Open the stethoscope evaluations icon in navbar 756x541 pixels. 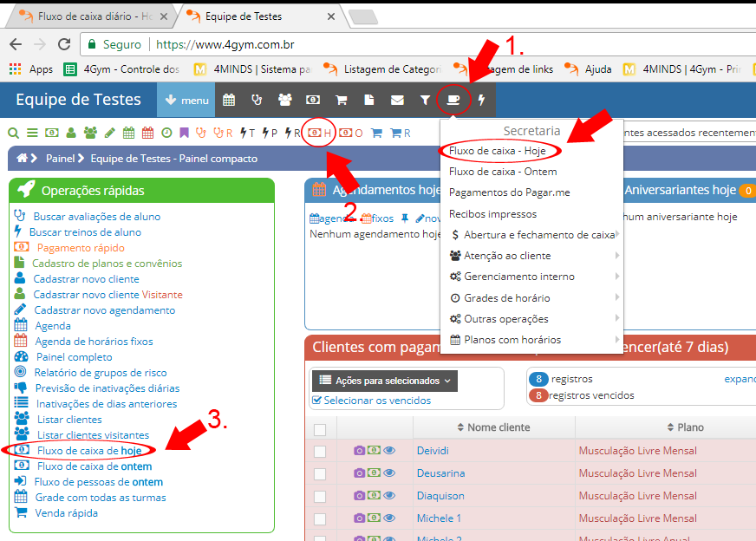[x=257, y=101]
